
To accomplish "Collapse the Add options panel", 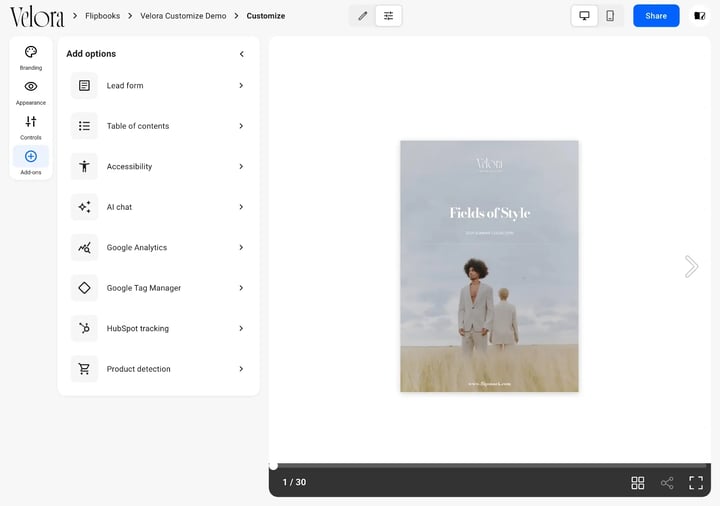I will (x=242, y=54).
